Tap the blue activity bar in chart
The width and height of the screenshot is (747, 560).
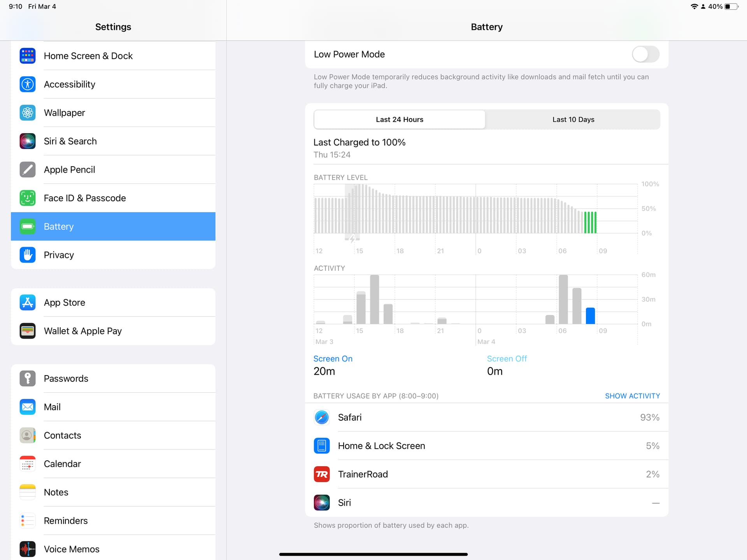pos(590,316)
